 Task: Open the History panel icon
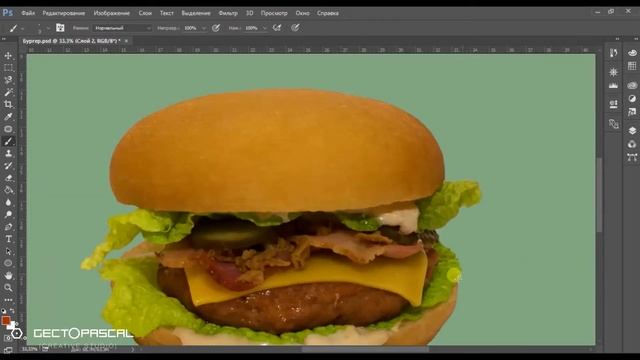pos(613,53)
